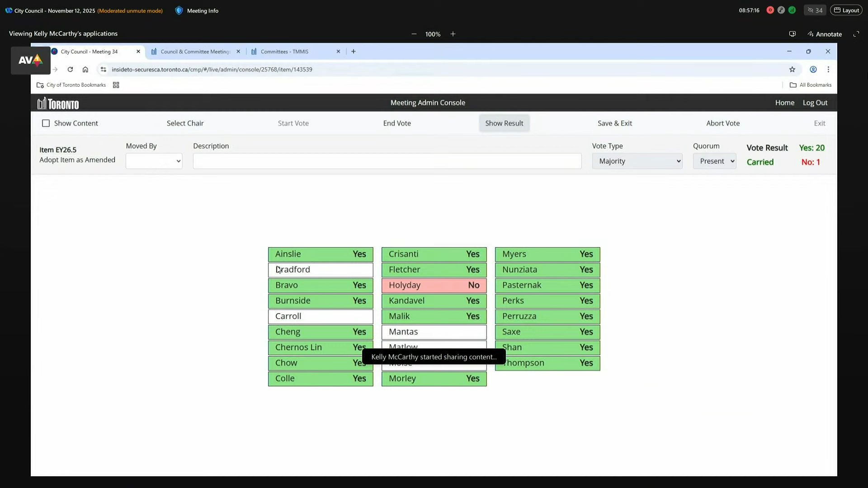Reload the current page in the browser
The height and width of the screenshot is (488, 868).
pyautogui.click(x=71, y=69)
